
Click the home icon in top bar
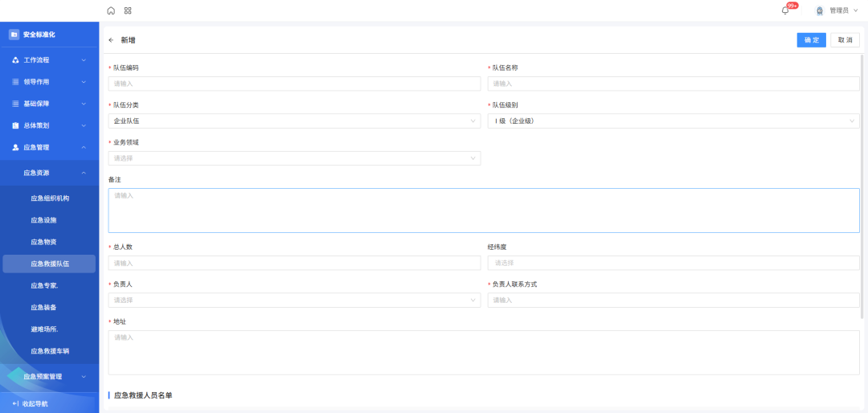tap(111, 10)
